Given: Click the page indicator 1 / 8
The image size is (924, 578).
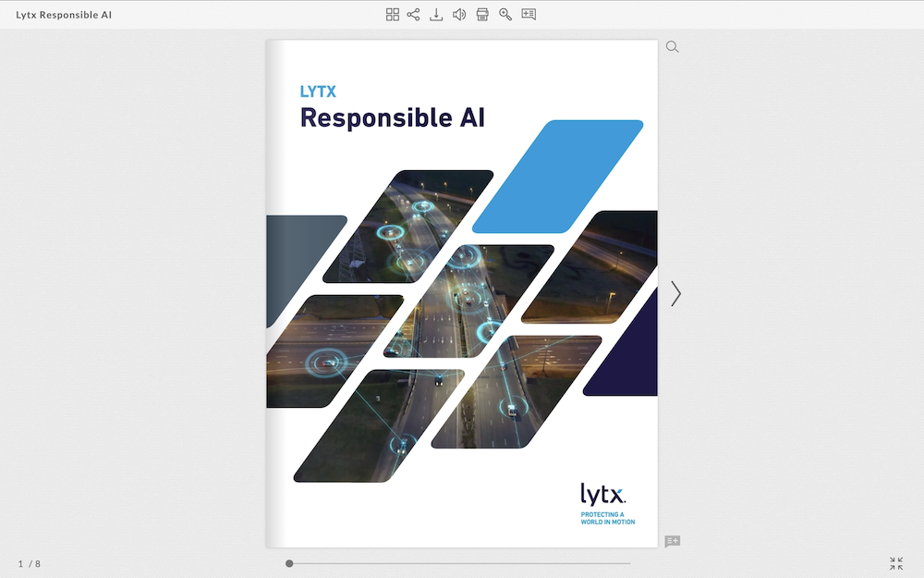Looking at the screenshot, I should point(30,564).
